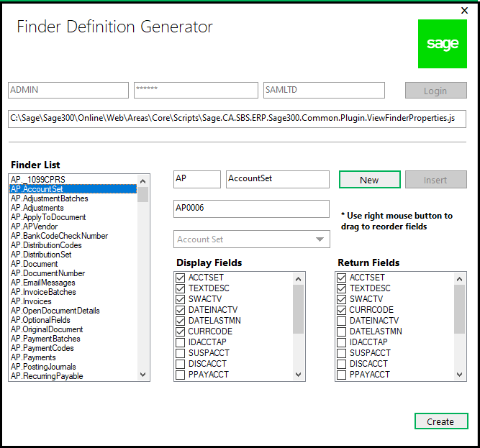Select AP.DistributionSet in Finder List
The height and width of the screenshot is (448, 480).
(73, 255)
